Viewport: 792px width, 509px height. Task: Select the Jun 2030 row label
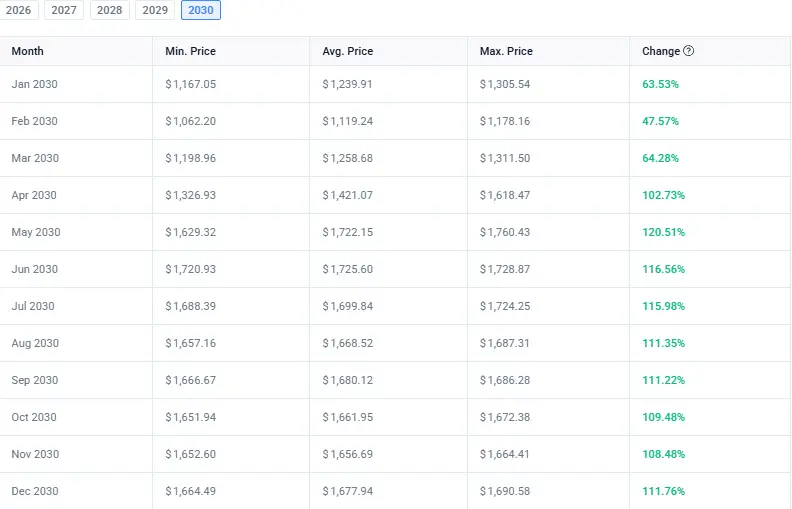[x=34, y=269]
